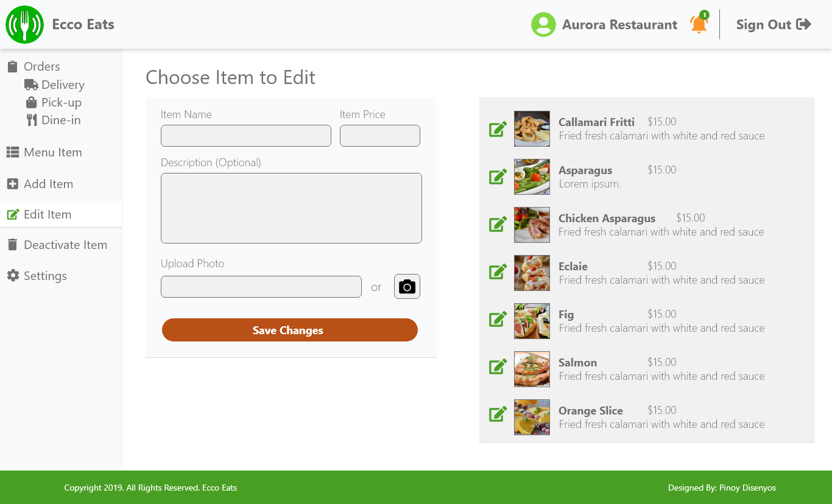
Task: Click the edit icon for Orange Slice
Action: [x=498, y=415]
